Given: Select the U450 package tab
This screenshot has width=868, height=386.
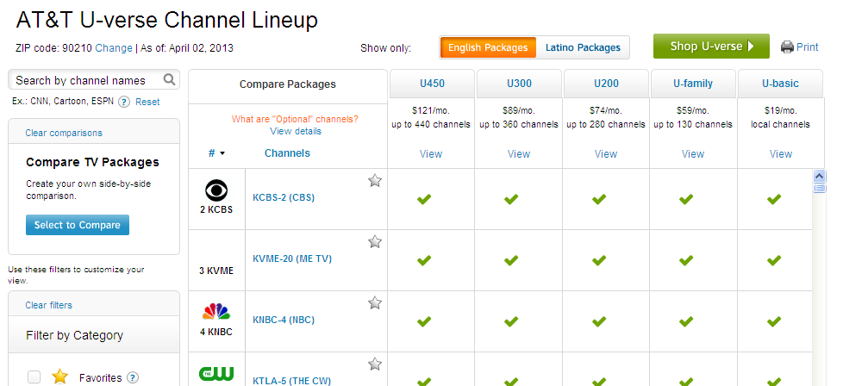Looking at the screenshot, I should (x=431, y=84).
